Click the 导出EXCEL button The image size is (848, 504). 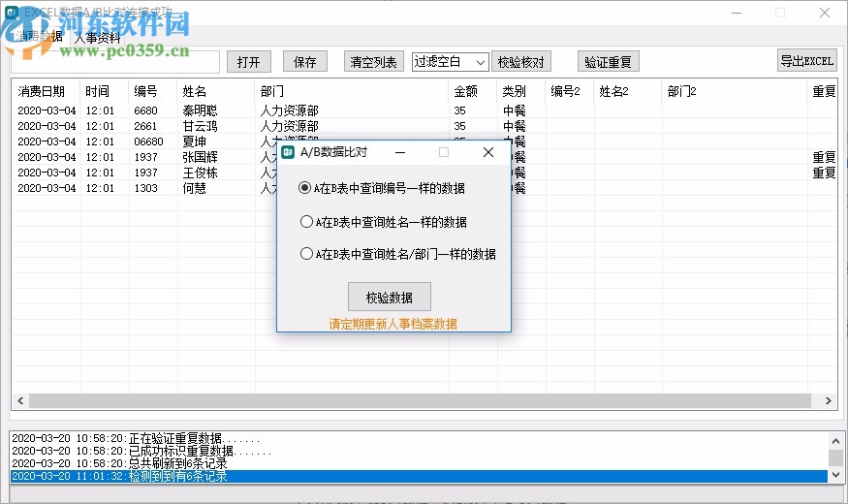tap(807, 60)
